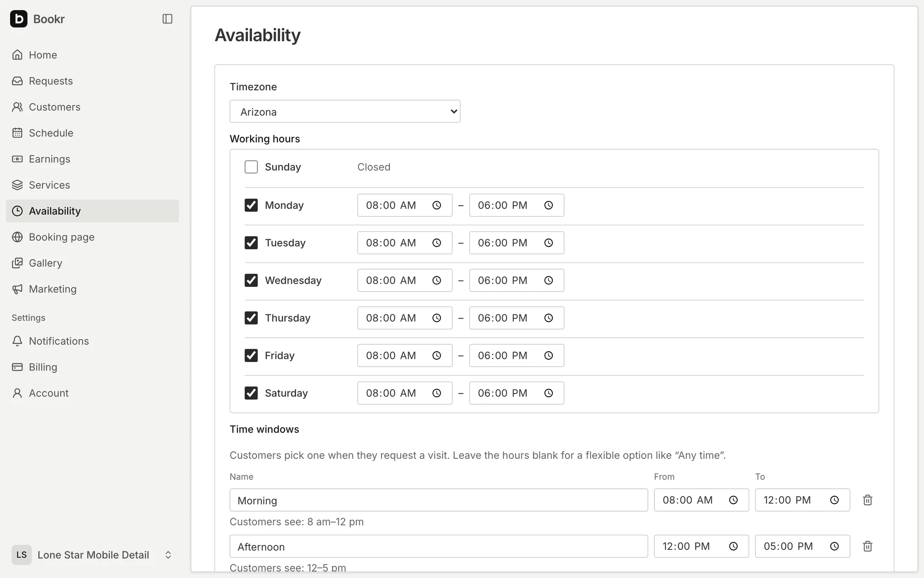This screenshot has width=924, height=578.
Task: Uncheck the Monday checkbox
Action: click(251, 205)
